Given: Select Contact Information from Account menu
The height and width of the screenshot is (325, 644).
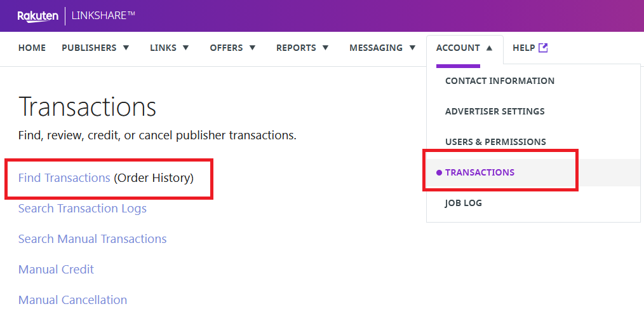Looking at the screenshot, I should pyautogui.click(x=500, y=81).
